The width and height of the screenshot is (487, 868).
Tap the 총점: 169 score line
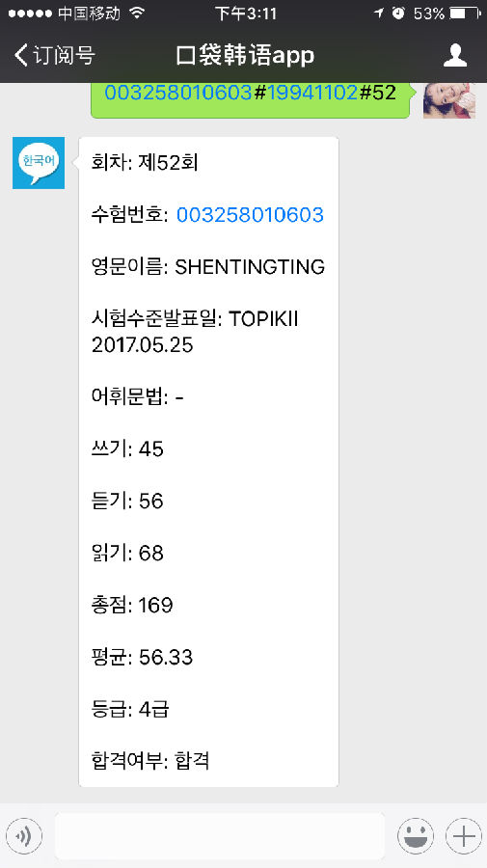point(132,605)
